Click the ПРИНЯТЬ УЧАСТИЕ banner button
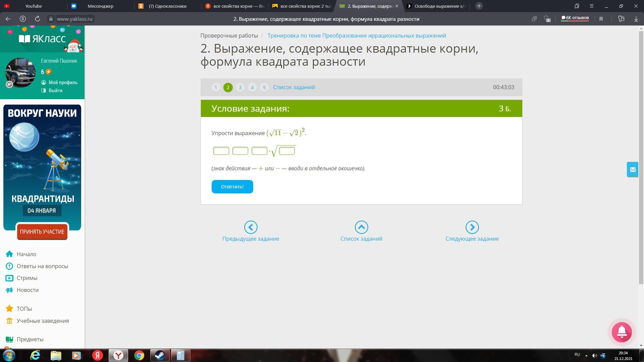This screenshot has height=362, width=644. click(x=42, y=232)
